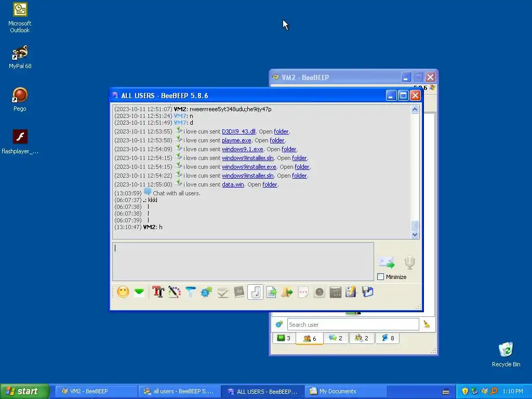Open the Windows start button
532x399 pixels.
[24, 391]
